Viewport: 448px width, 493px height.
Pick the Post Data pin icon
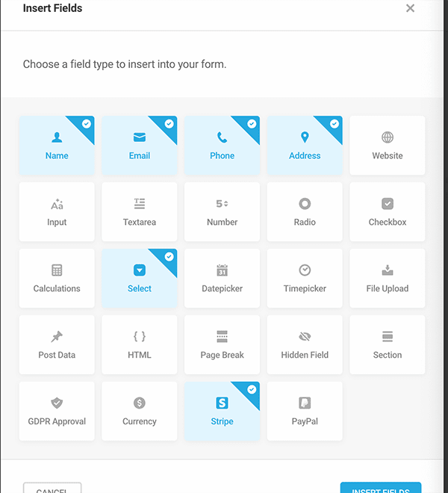point(57,337)
